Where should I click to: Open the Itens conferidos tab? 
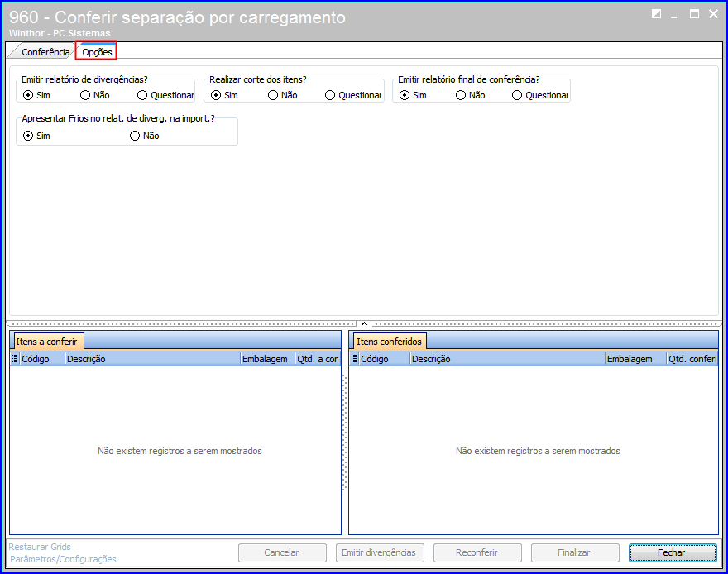click(x=389, y=342)
